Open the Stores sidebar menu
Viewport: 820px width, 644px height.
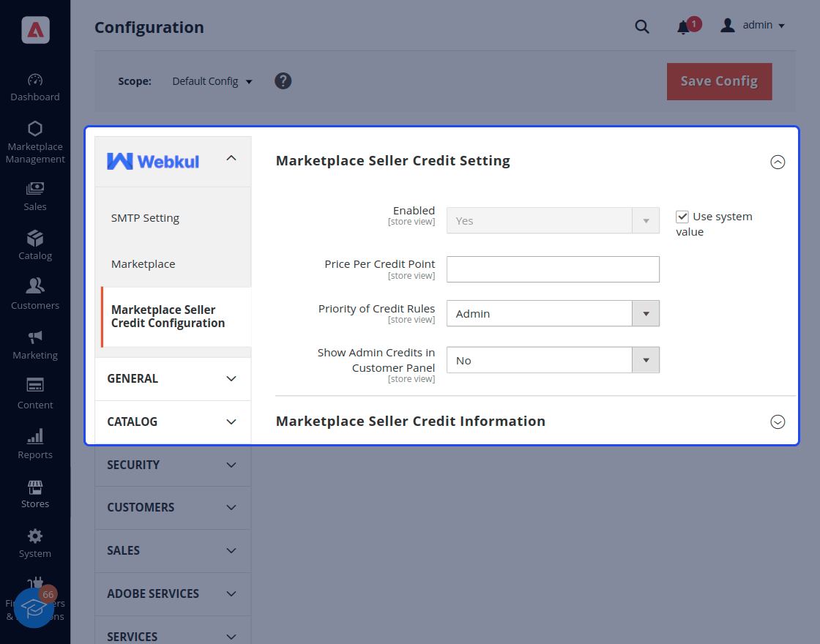(35, 493)
